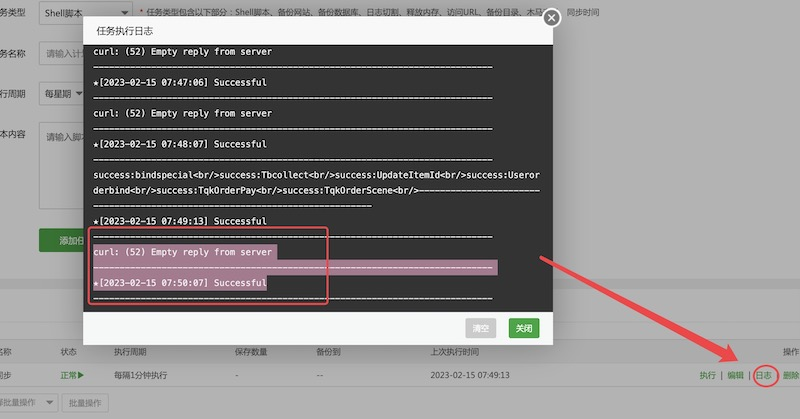Click the 执行 link in task row
Screen dimensions: 800x419
[x=708, y=375]
